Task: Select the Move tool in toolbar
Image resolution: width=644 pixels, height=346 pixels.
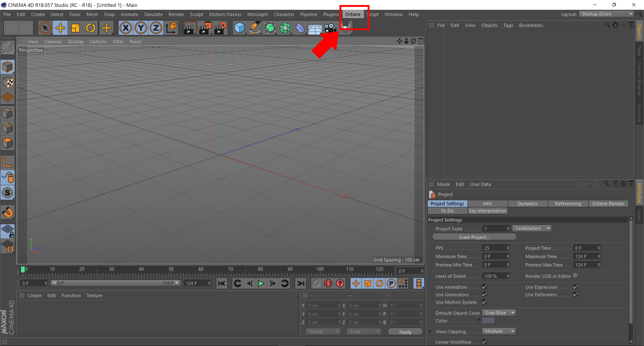Action: pyautogui.click(x=60, y=28)
